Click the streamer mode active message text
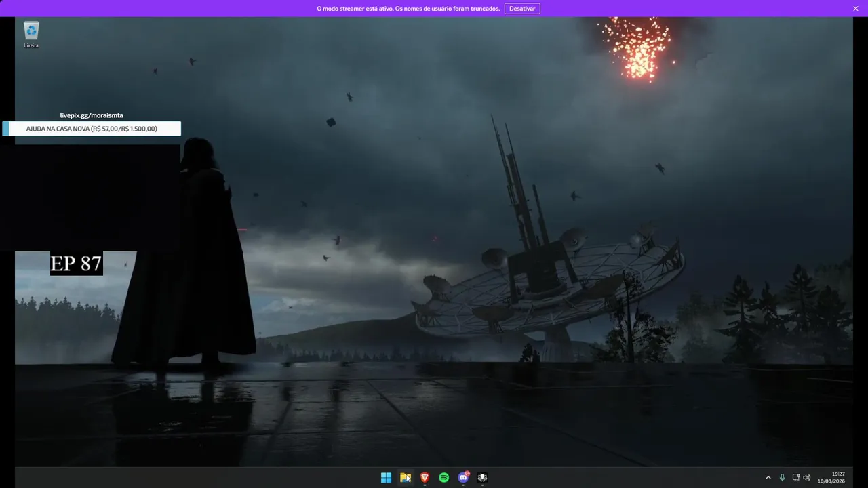The image size is (868, 488). pos(408,9)
